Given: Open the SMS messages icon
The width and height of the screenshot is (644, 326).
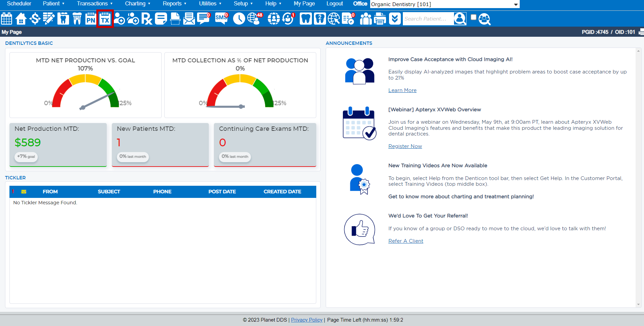Looking at the screenshot, I should pyautogui.click(x=222, y=19).
